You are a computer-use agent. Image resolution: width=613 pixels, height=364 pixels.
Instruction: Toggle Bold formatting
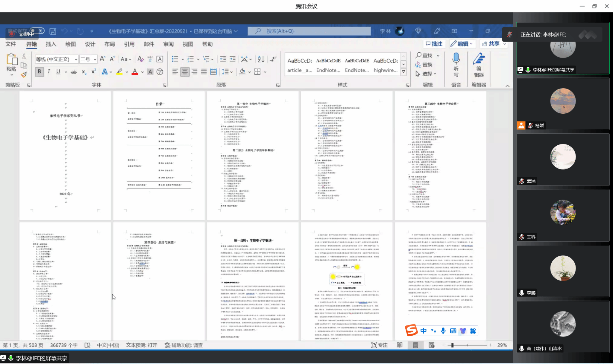coord(39,72)
